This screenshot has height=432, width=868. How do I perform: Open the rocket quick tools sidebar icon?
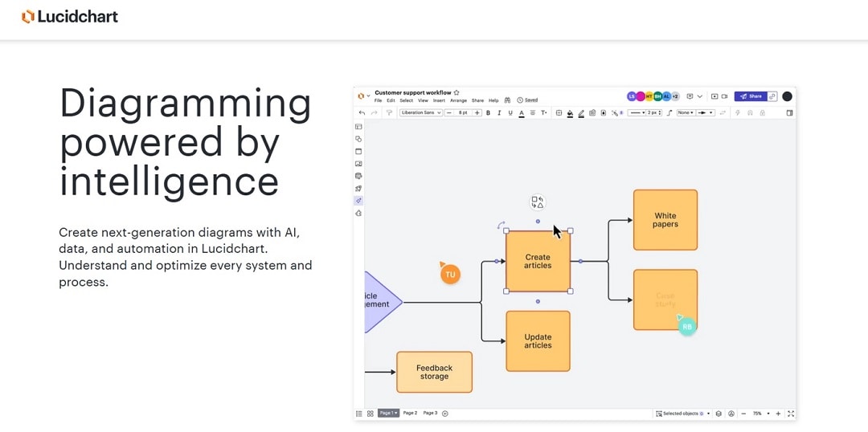[358, 188]
